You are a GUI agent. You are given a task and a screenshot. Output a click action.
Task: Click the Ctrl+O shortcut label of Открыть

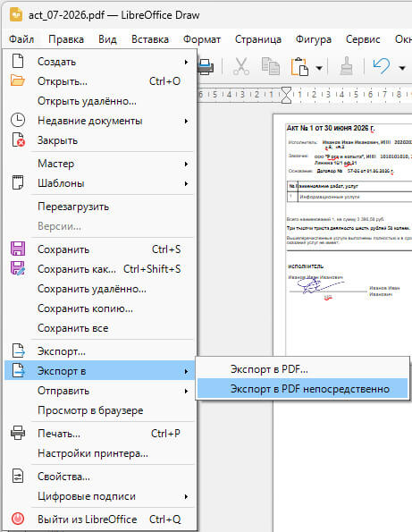tap(164, 81)
